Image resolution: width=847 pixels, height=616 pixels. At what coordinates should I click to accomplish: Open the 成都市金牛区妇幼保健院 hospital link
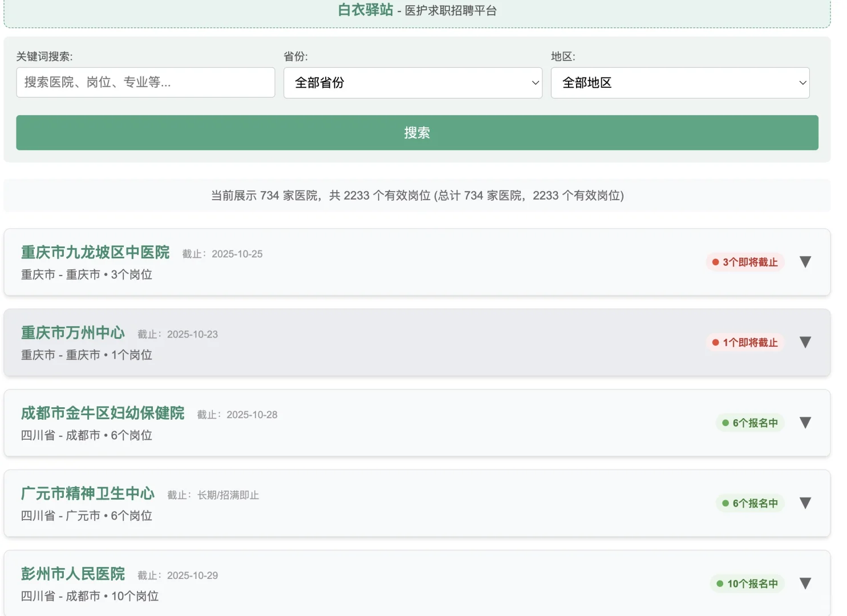point(103,414)
